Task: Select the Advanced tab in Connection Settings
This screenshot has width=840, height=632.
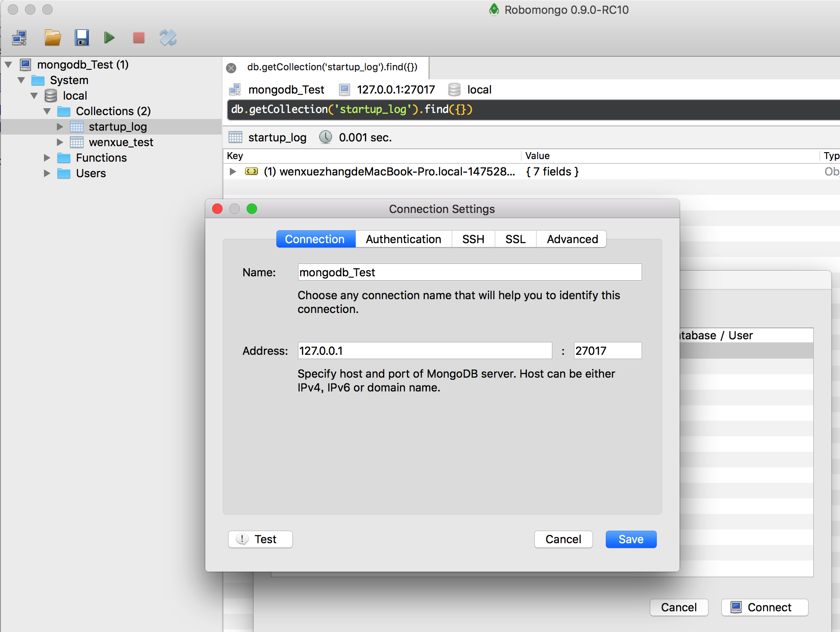Action: tap(572, 239)
